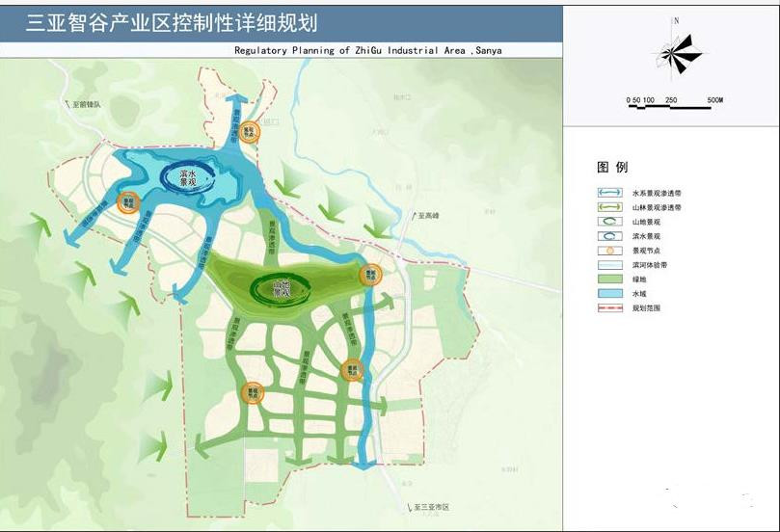Click the orange landscape node legend symbol
The image size is (780, 532).
(611, 251)
